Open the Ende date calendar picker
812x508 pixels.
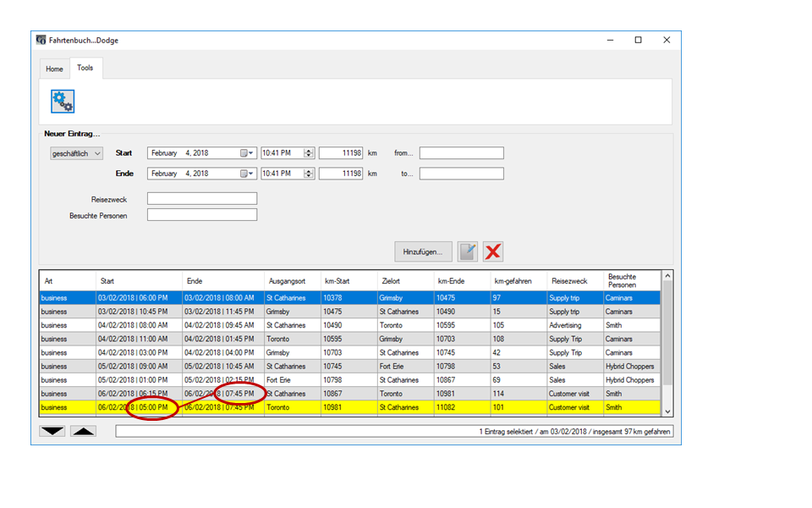pyautogui.click(x=247, y=174)
